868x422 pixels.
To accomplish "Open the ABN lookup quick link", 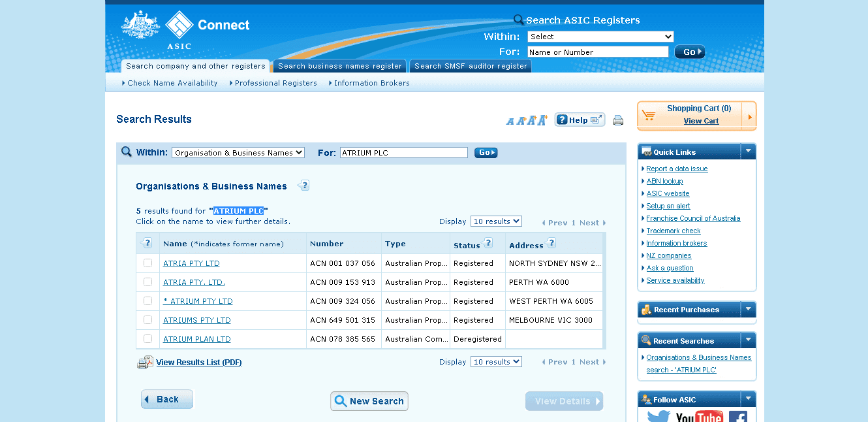I will click(664, 181).
